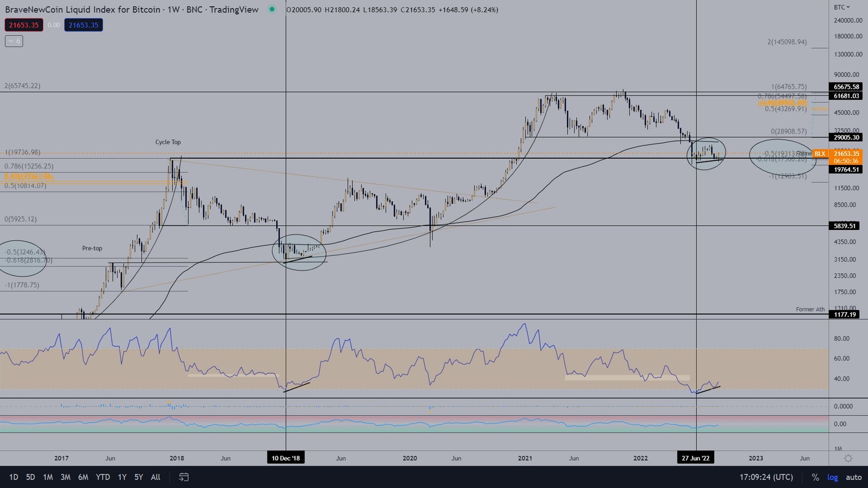This screenshot has height=488, width=868.
Task: Click the chart settings gear icon
Action: (x=848, y=459)
